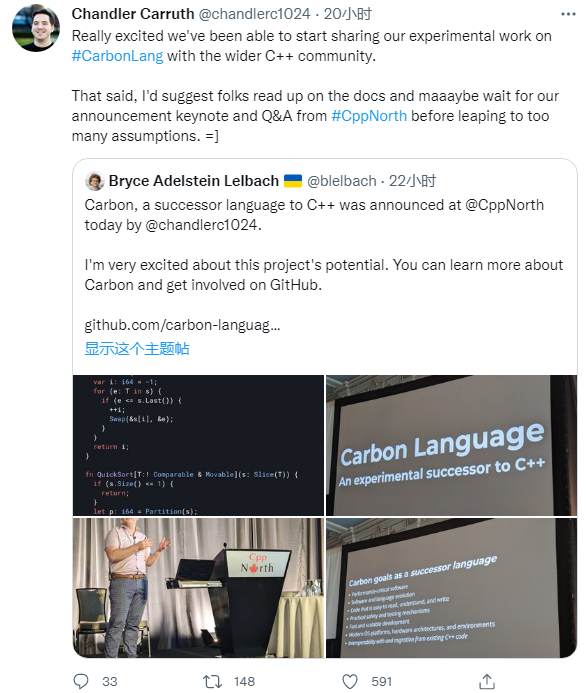Viewport: 586px width, 693px height.
Task: Open the CppNorth podium speaker photo
Action: [x=198, y=588]
